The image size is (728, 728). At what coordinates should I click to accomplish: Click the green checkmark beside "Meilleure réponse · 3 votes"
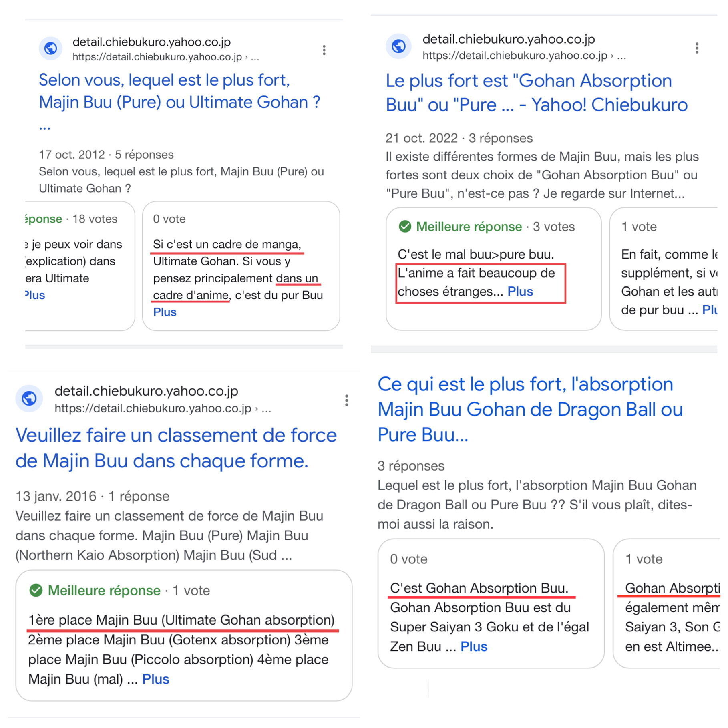[405, 227]
